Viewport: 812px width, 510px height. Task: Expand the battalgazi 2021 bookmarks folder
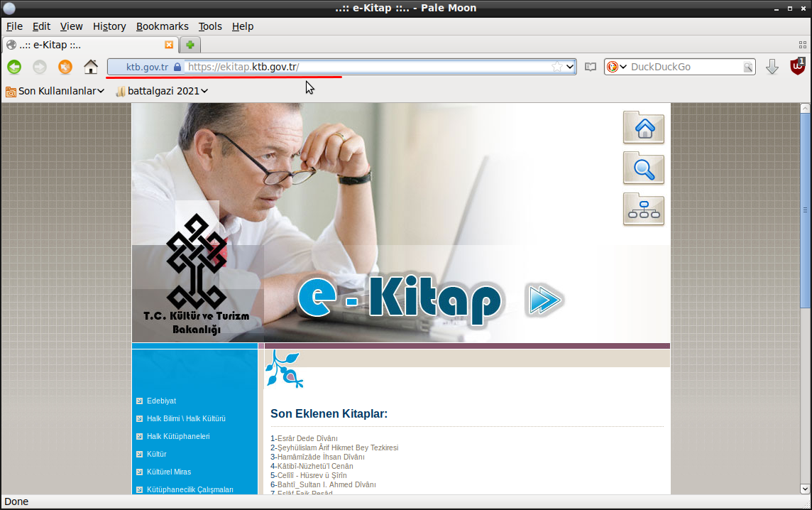(204, 91)
